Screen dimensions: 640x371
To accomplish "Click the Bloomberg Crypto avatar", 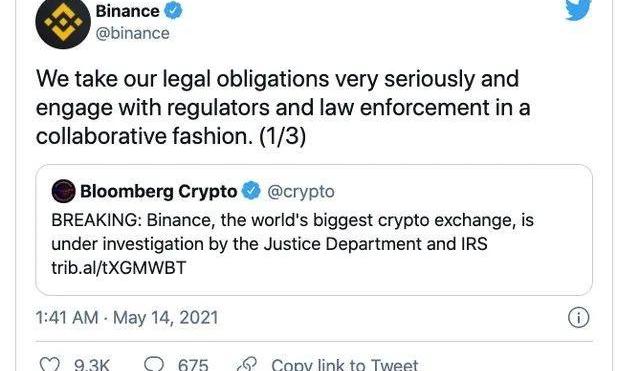I will [x=63, y=191].
